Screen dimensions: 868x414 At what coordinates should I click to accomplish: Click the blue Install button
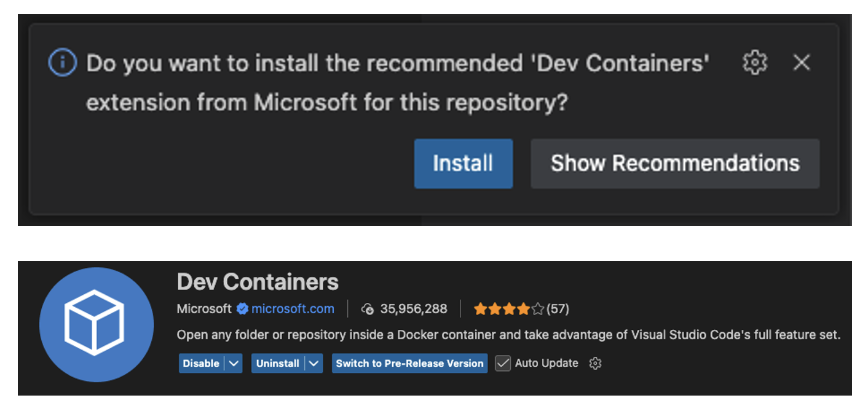coord(463,163)
